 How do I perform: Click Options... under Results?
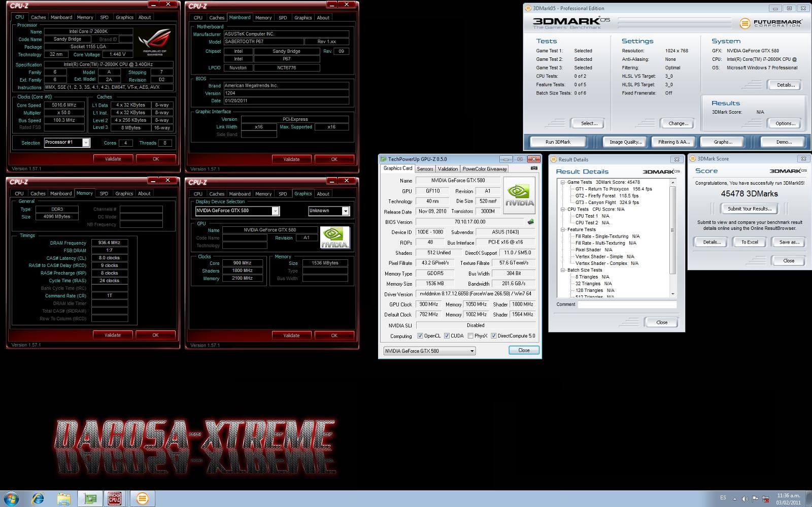click(785, 123)
